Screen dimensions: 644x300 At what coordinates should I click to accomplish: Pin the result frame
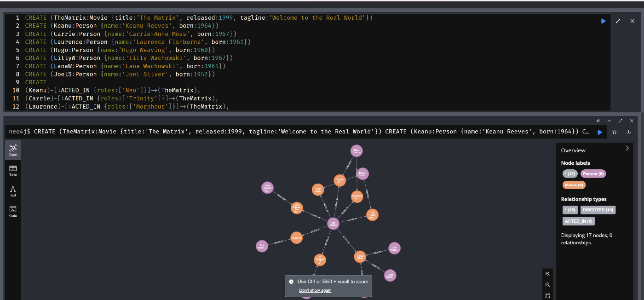pyautogui.click(x=598, y=121)
